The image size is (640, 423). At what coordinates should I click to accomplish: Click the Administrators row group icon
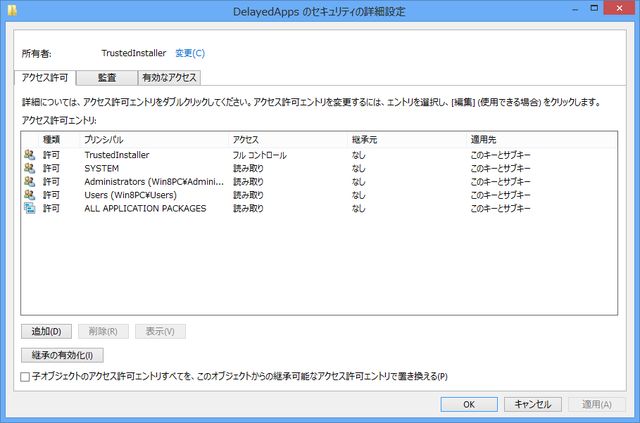coord(29,181)
